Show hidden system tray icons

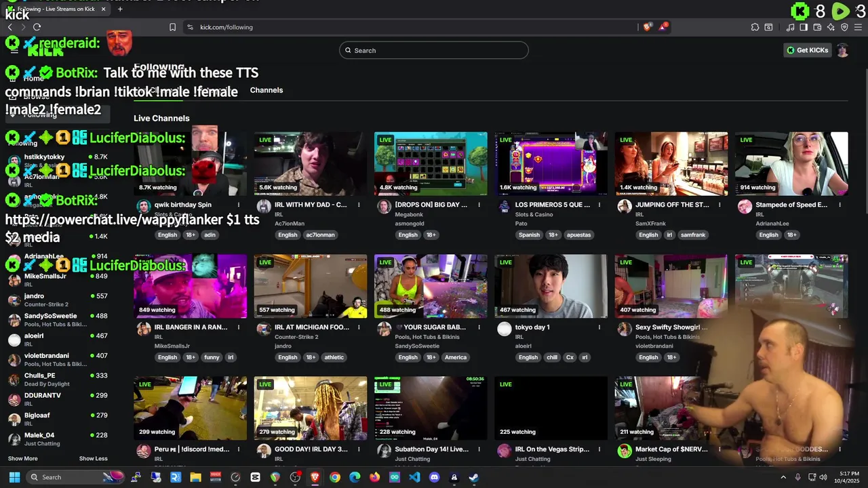point(783,477)
